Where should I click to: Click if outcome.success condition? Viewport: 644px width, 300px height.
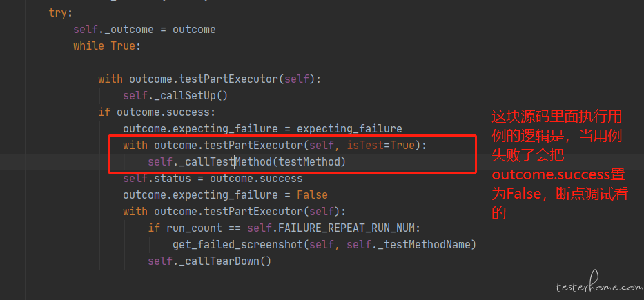click(157, 112)
